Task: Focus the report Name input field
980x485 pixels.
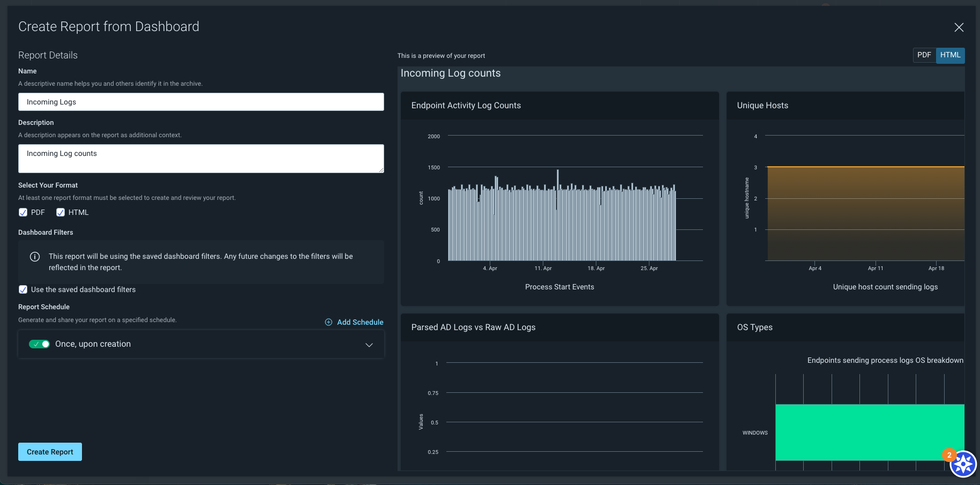Action: coord(201,102)
